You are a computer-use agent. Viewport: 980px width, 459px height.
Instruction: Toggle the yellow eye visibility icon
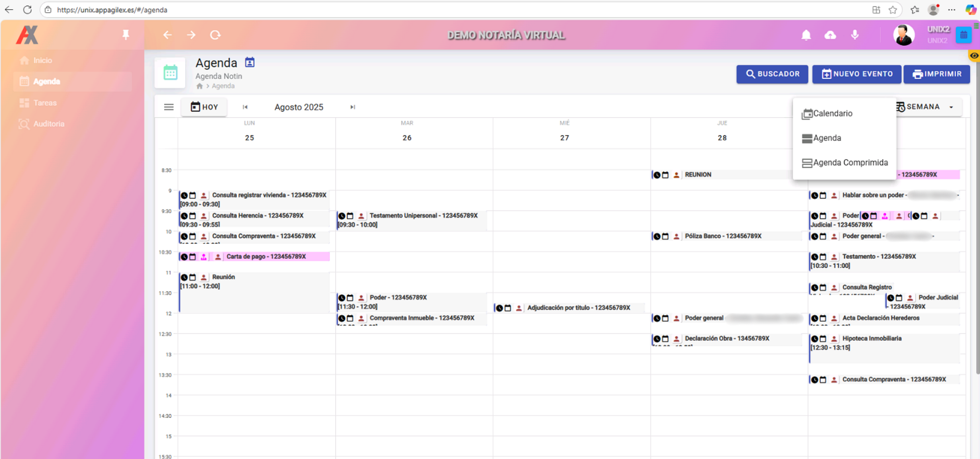pyautogui.click(x=974, y=56)
